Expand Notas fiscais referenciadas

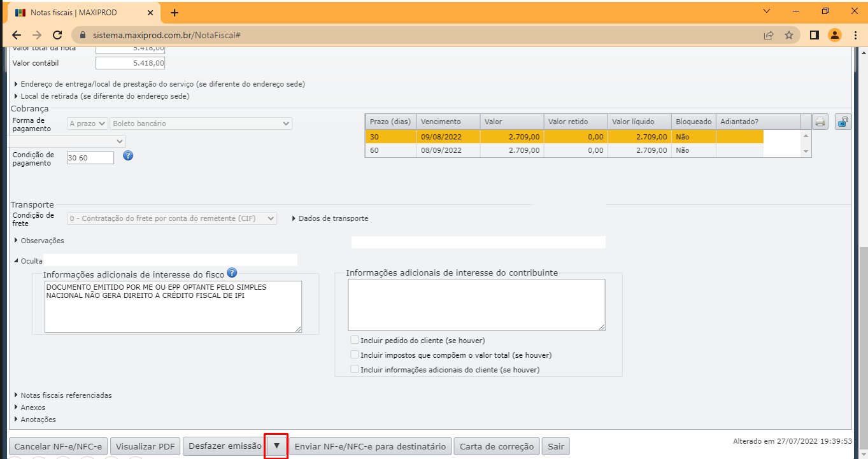pyautogui.click(x=62, y=395)
